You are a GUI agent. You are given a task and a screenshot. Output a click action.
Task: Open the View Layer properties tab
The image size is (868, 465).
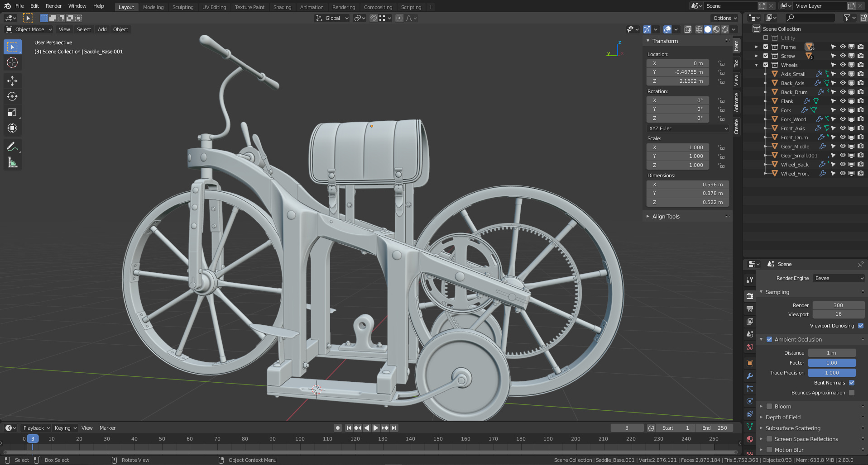(750, 322)
